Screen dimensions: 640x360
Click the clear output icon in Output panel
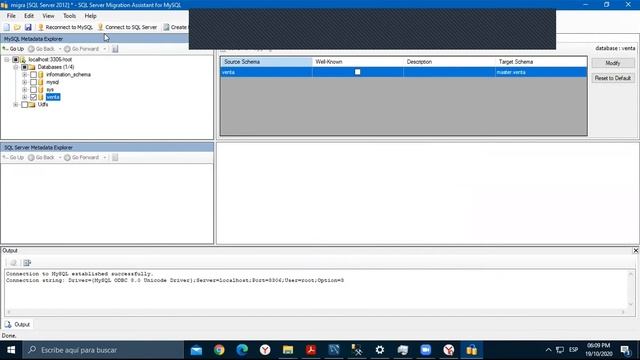coord(13,263)
